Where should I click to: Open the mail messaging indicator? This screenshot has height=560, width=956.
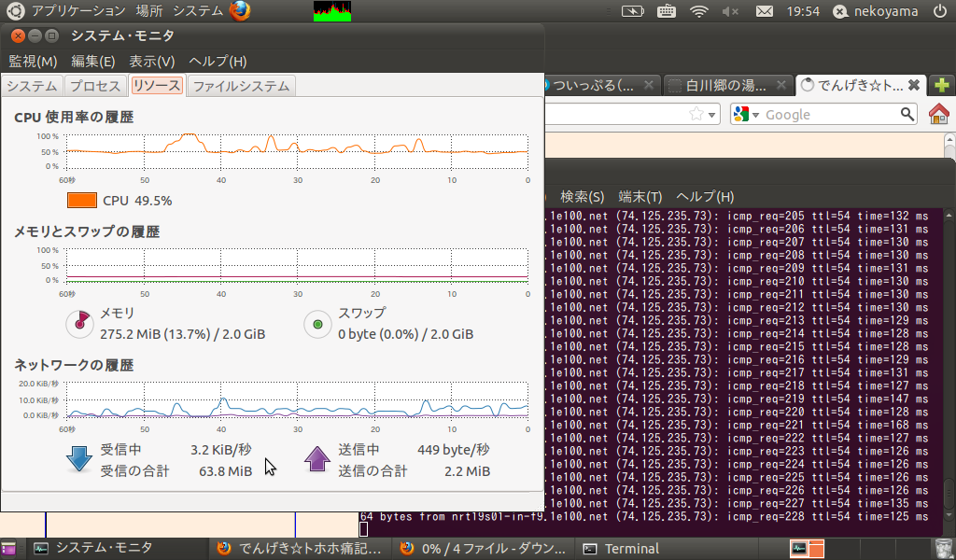[x=764, y=11]
